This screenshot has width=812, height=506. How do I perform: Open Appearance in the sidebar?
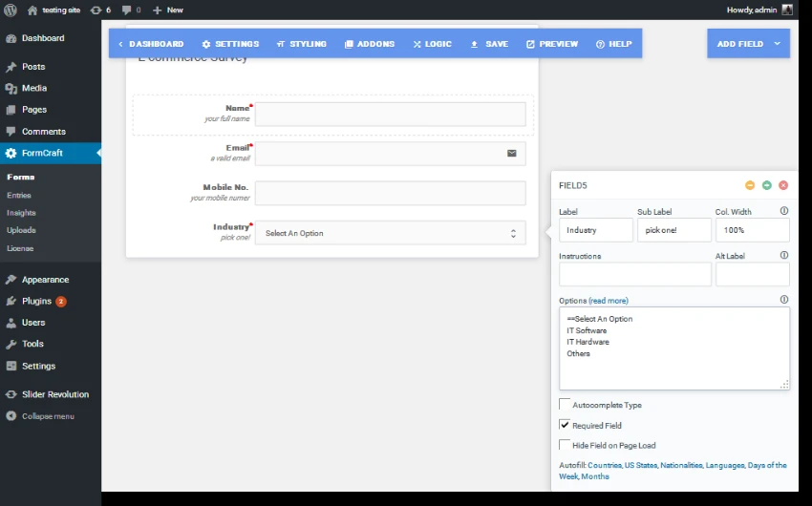tap(51, 280)
